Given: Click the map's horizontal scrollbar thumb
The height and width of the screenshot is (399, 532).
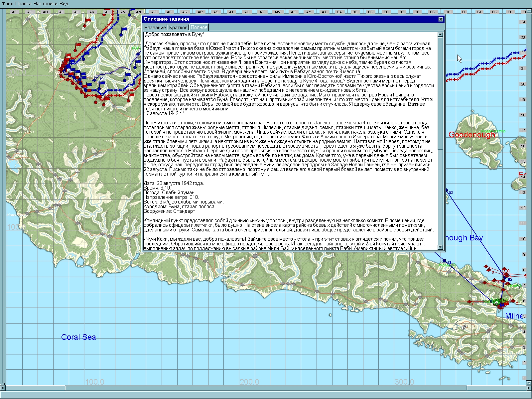Looking at the screenshot, I should pyautogui.click(x=266, y=388).
